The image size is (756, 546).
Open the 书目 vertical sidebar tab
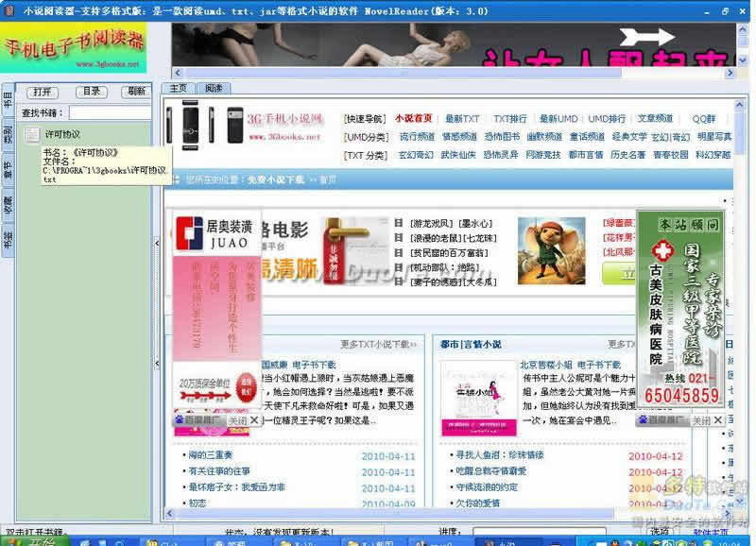pos(8,99)
